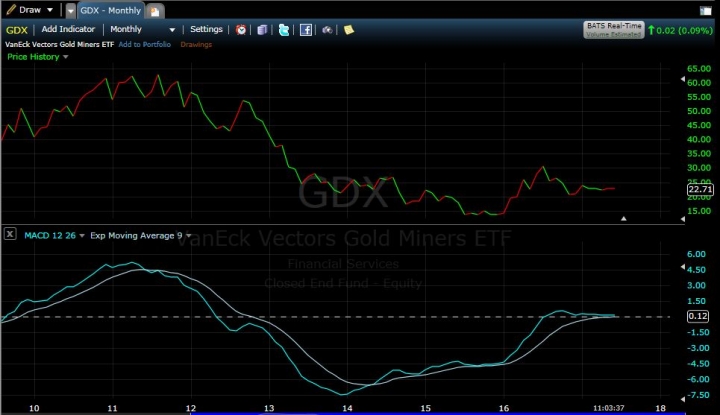Open the Drawings link
This screenshot has width=720, height=415.
click(x=196, y=45)
